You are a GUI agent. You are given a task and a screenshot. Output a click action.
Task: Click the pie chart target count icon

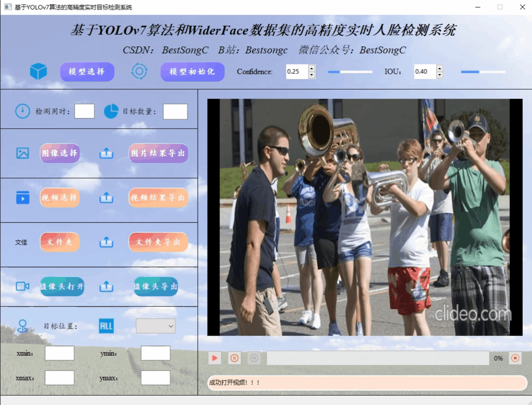(111, 111)
